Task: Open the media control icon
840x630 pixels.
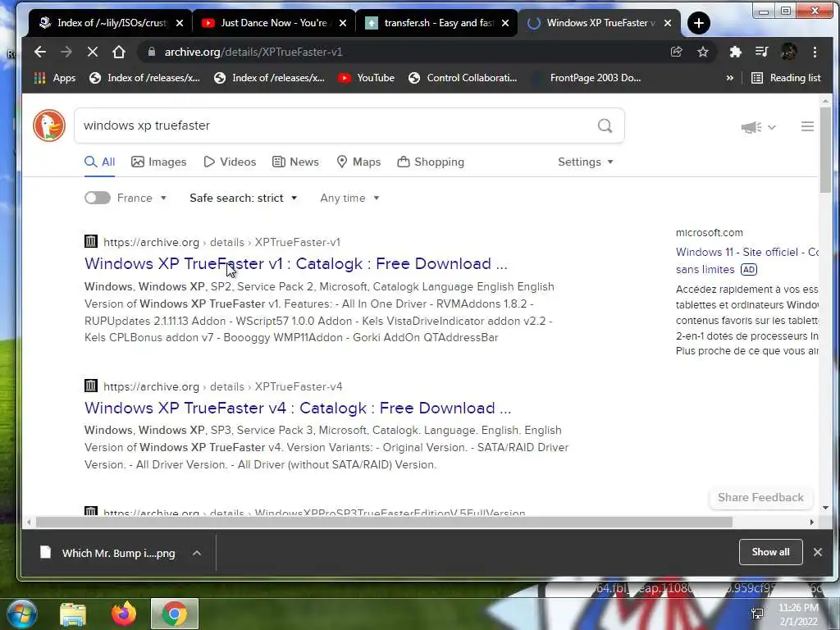Action: 761,52
